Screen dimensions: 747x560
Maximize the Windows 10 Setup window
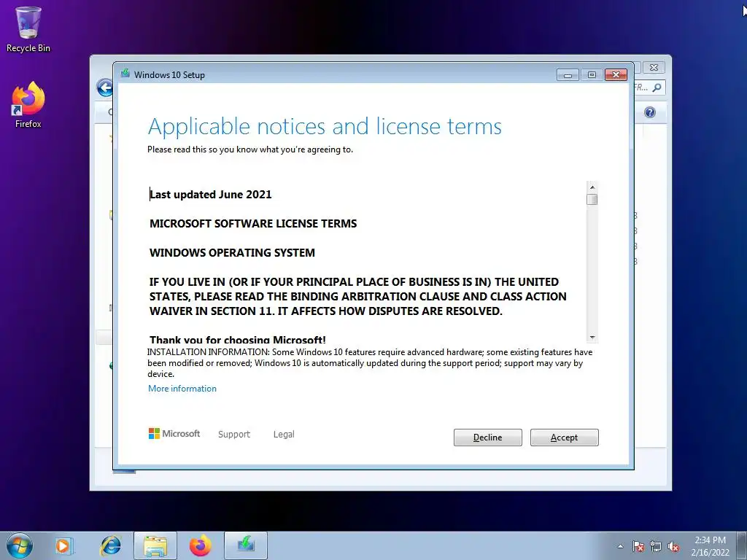(592, 75)
